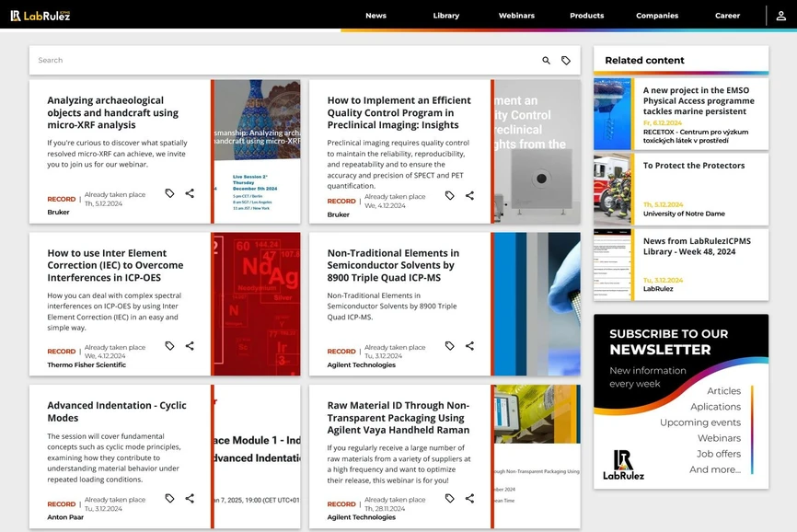This screenshot has height=532, width=797.
Task: Click 'Bruker' under the Preclinical Imaging card
Action: [x=338, y=214]
